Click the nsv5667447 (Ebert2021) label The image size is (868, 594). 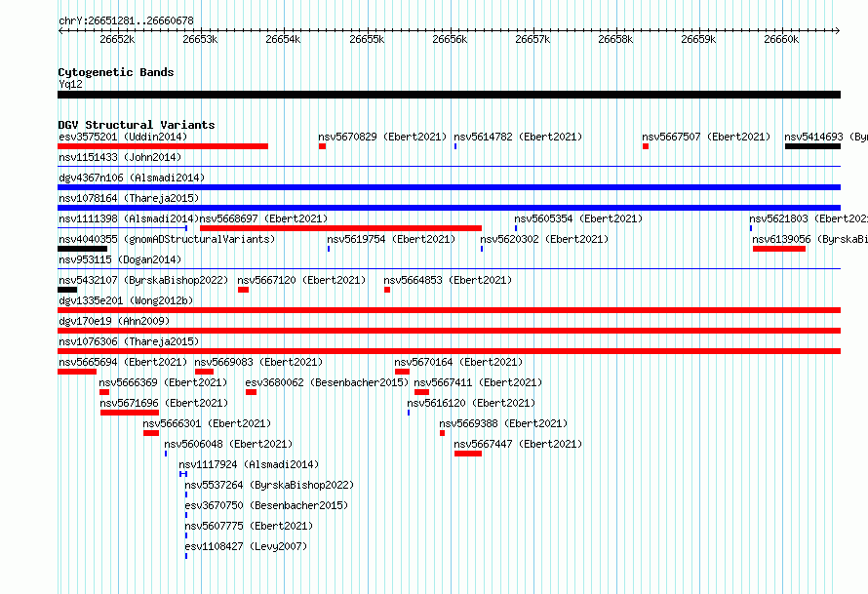pos(518,444)
